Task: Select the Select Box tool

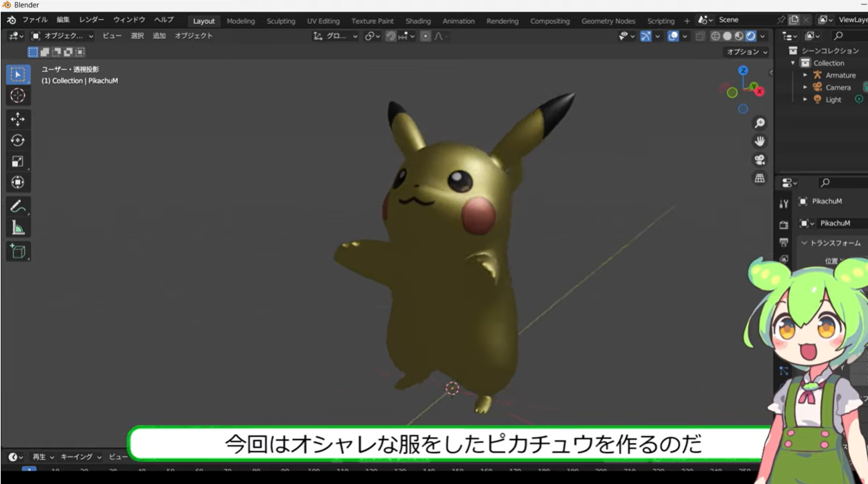Action: click(x=18, y=74)
